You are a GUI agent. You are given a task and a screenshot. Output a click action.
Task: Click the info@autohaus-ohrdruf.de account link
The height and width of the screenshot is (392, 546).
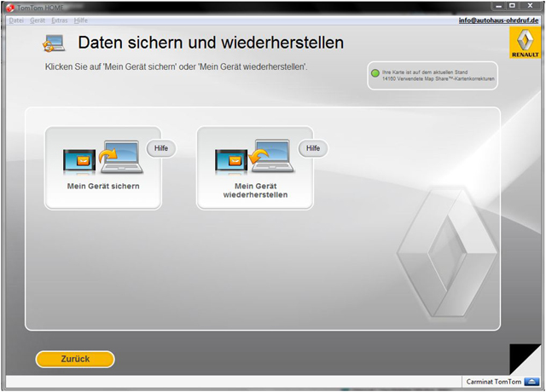499,20
